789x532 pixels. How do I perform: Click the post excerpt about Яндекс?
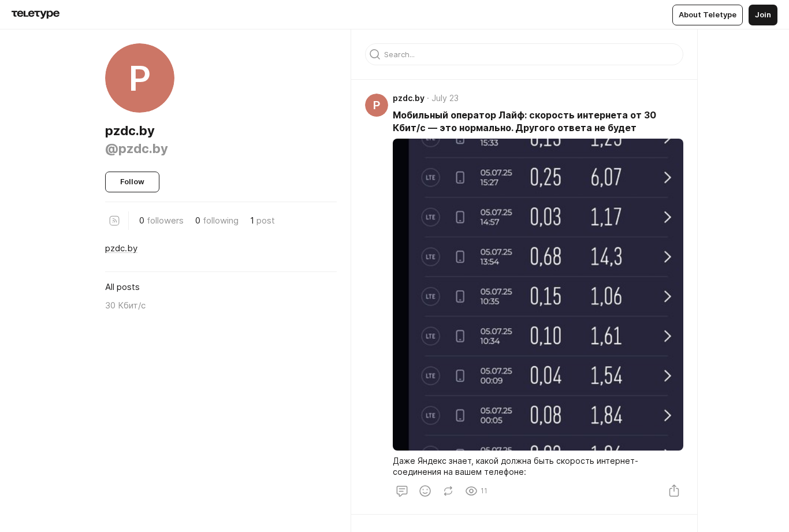click(x=515, y=466)
